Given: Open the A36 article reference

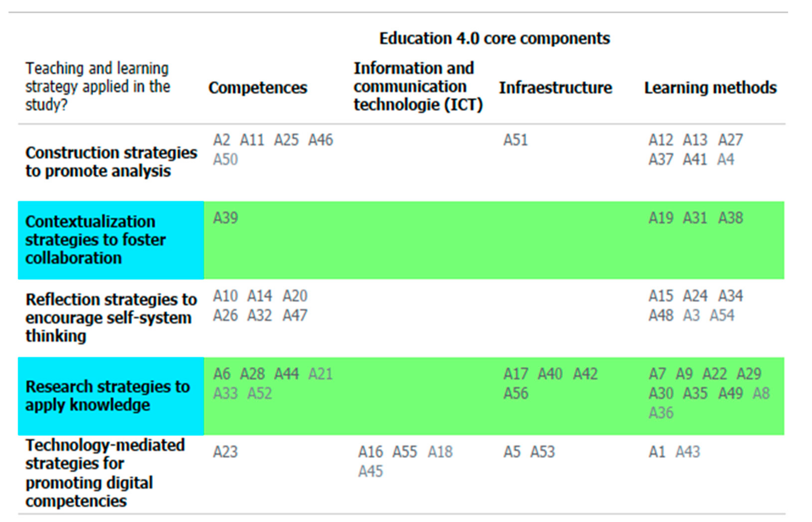Looking at the screenshot, I should pos(661,413).
